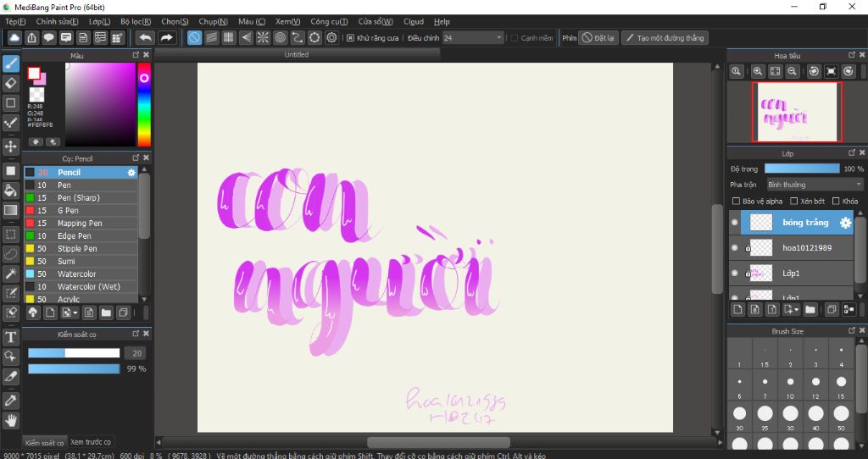Choose brush size 50 preset
This screenshot has height=459, width=868.
click(x=841, y=417)
